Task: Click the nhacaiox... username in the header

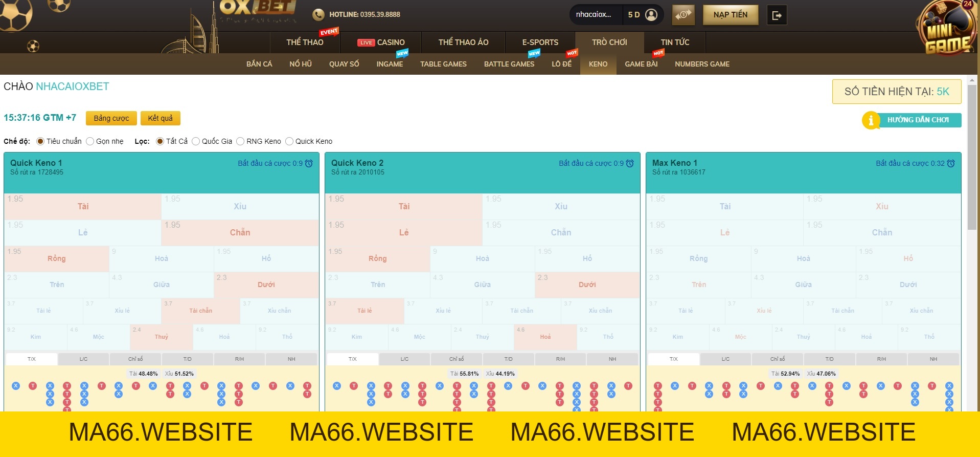Action: [594, 15]
